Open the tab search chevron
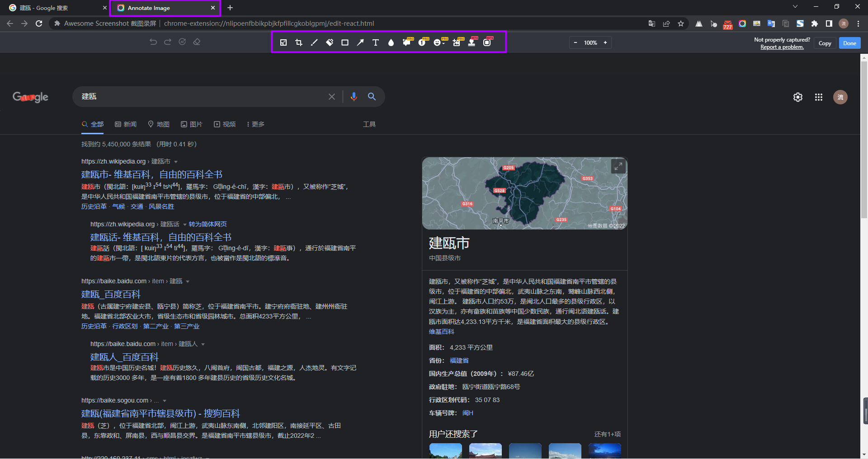Screen dimensions: 868x459 [795, 6]
